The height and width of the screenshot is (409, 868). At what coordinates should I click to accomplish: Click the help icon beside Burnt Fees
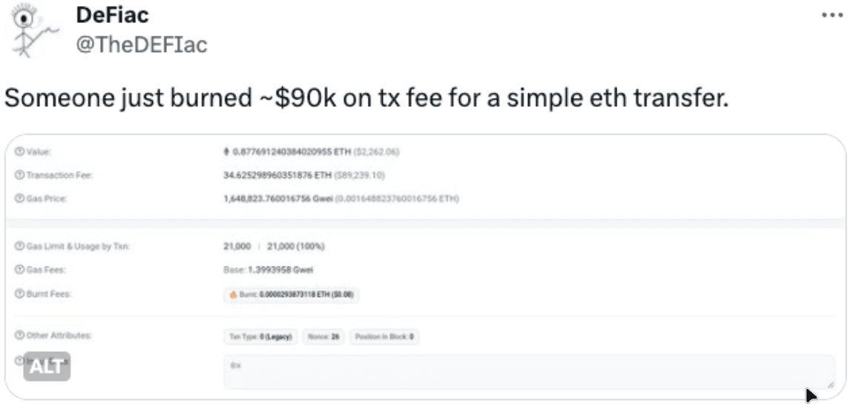coord(19,294)
